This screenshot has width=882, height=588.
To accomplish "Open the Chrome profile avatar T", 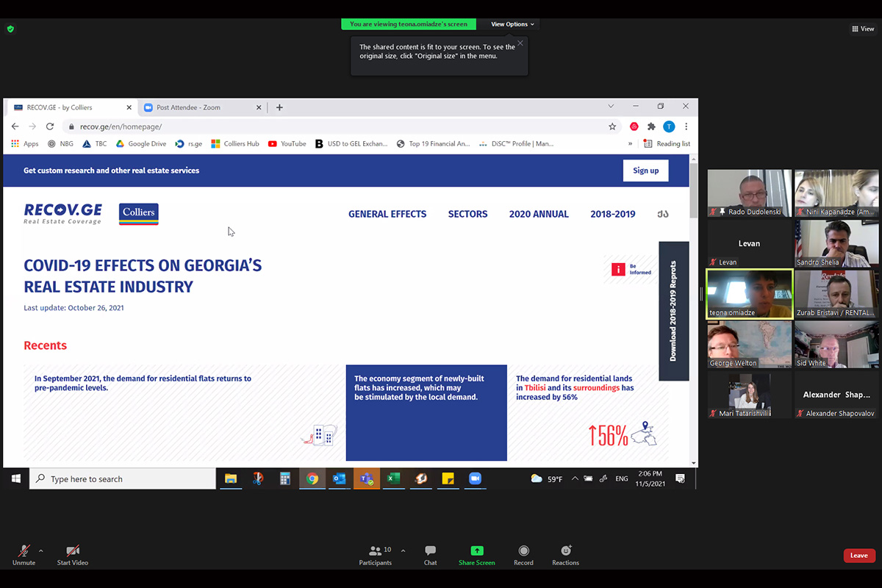I will 669,126.
